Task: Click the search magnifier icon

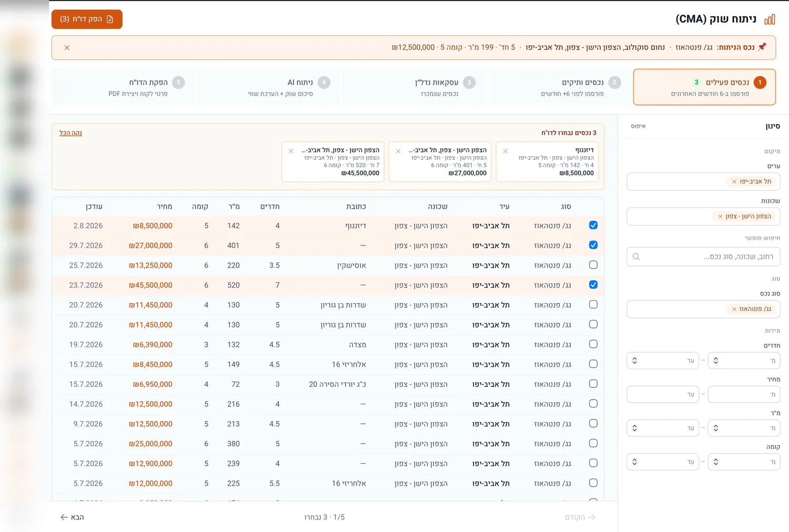Action: [636, 257]
